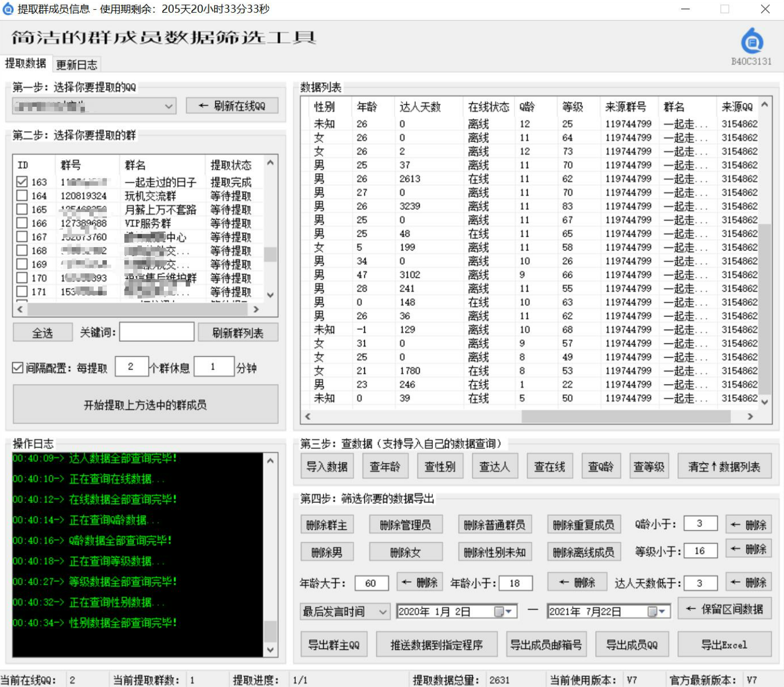The height and width of the screenshot is (687, 784).
Task: Sort the data list by the 年龄 column header
Action: point(367,107)
